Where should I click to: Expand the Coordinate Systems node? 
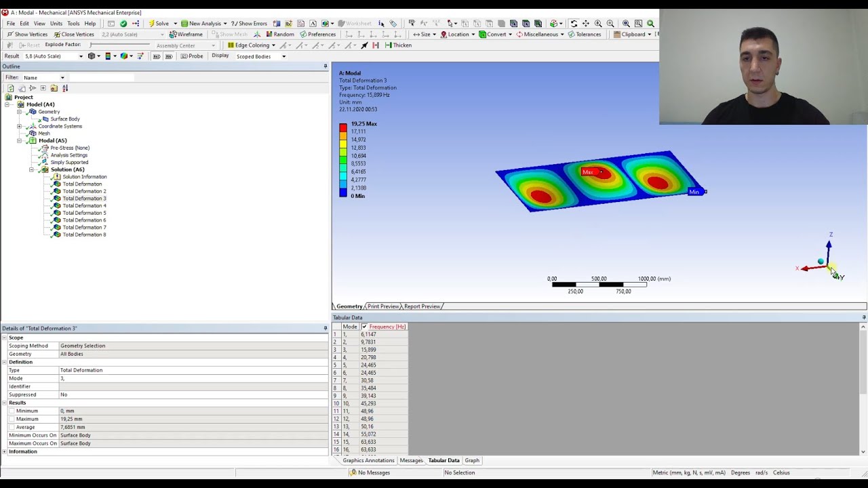(x=19, y=126)
